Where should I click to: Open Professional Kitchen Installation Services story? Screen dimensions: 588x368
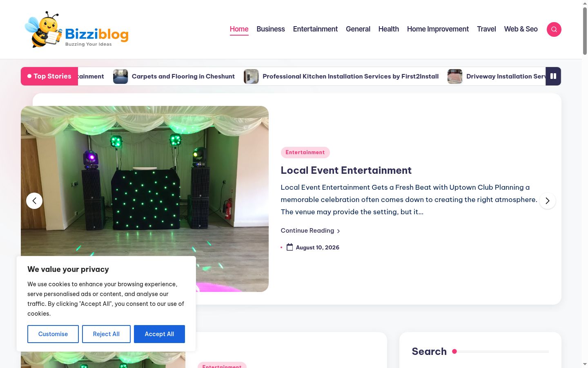(350, 76)
